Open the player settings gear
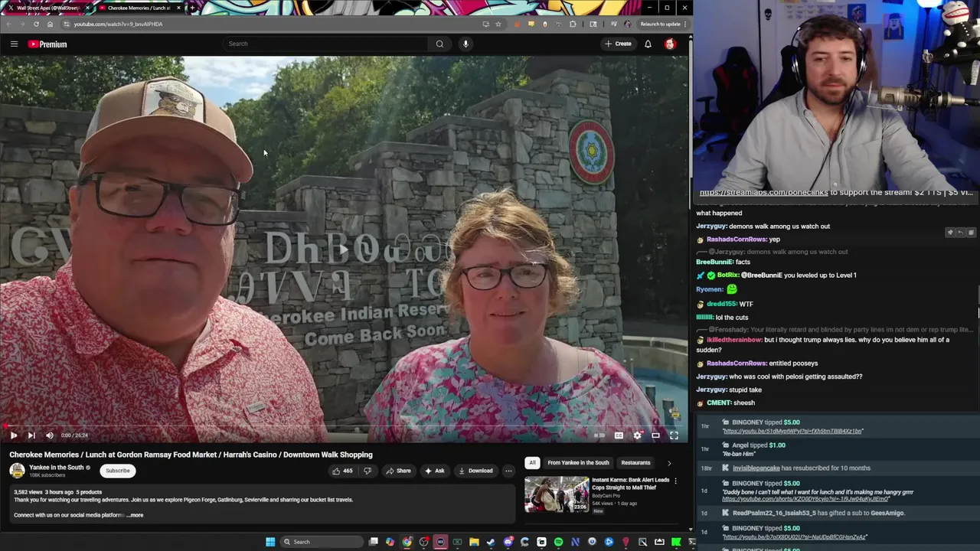The image size is (980, 551). pyautogui.click(x=637, y=435)
